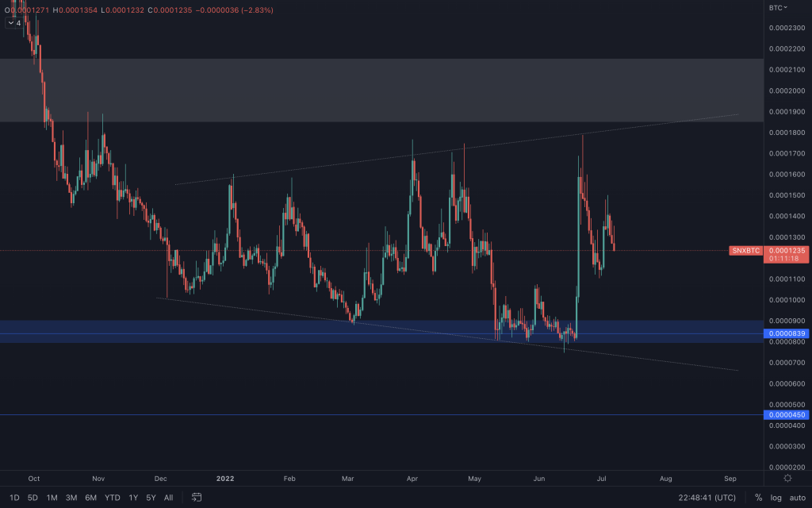Switch to the 1M time range
Viewport: 812px width, 508px height.
pyautogui.click(x=52, y=498)
